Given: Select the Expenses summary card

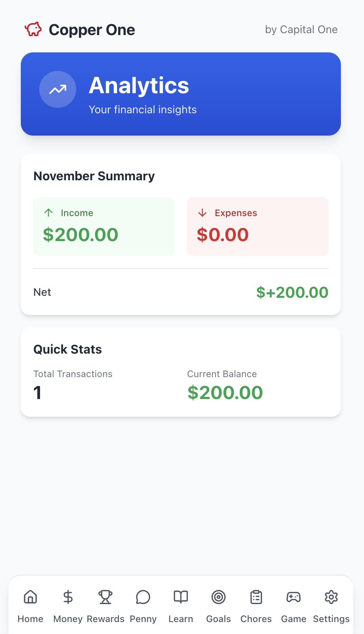Looking at the screenshot, I should pos(257,226).
